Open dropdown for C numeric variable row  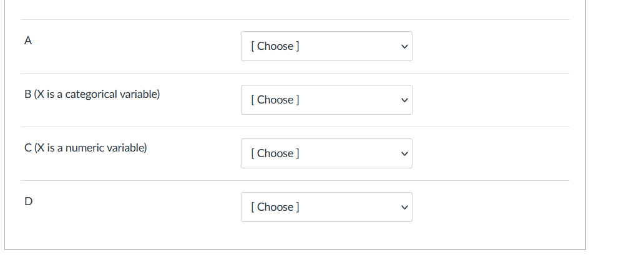coord(326,153)
